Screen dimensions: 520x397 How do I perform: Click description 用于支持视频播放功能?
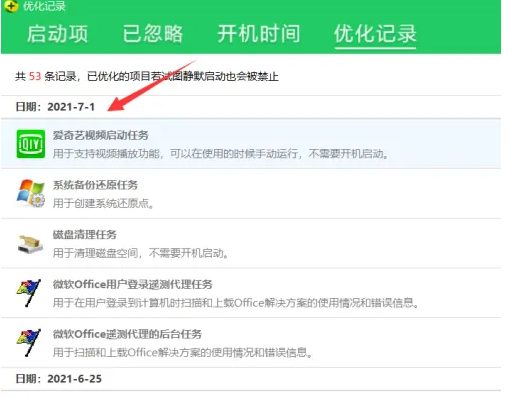pos(221,154)
